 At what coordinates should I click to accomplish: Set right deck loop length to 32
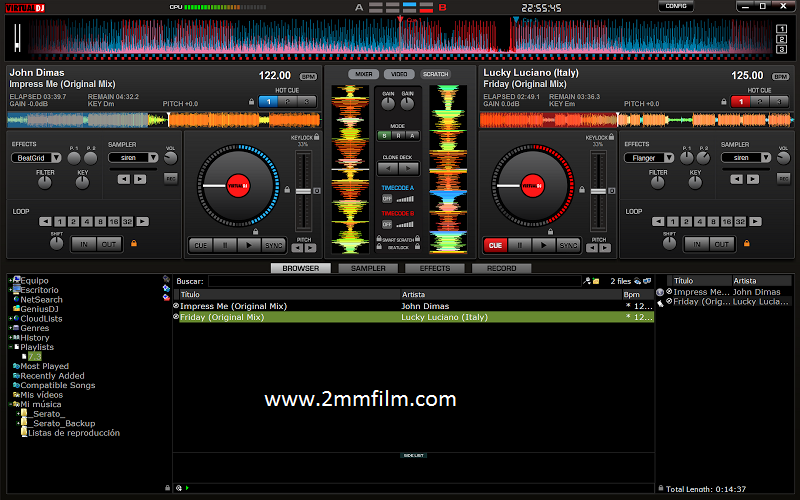(x=740, y=221)
